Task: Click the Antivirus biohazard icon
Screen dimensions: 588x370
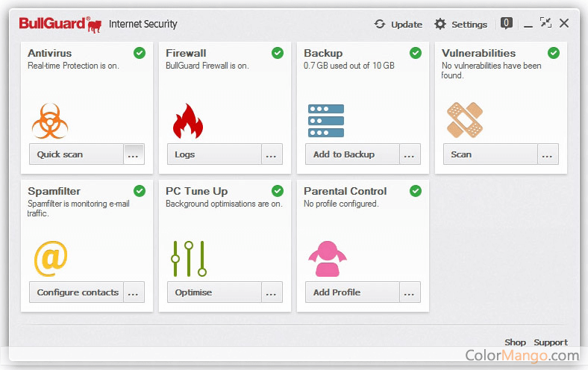Action: (x=50, y=121)
